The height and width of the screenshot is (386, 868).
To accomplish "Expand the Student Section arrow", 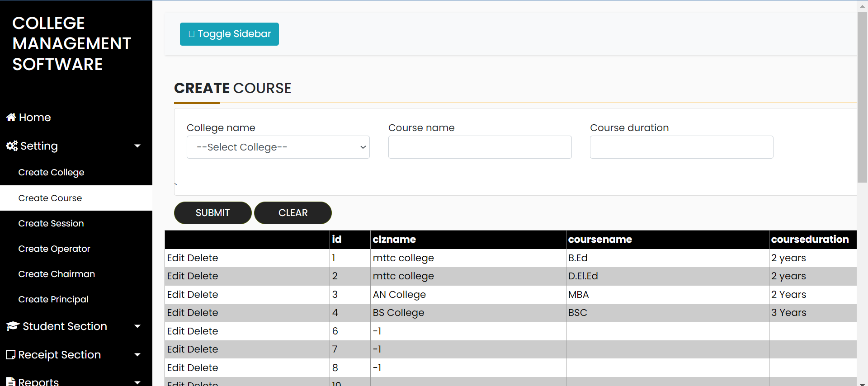I will tap(137, 326).
